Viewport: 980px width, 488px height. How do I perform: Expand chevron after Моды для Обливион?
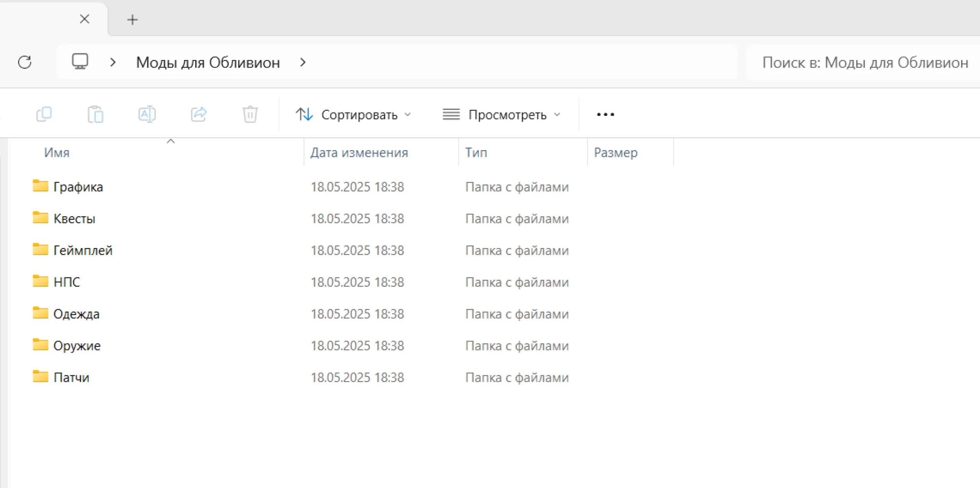coord(303,62)
